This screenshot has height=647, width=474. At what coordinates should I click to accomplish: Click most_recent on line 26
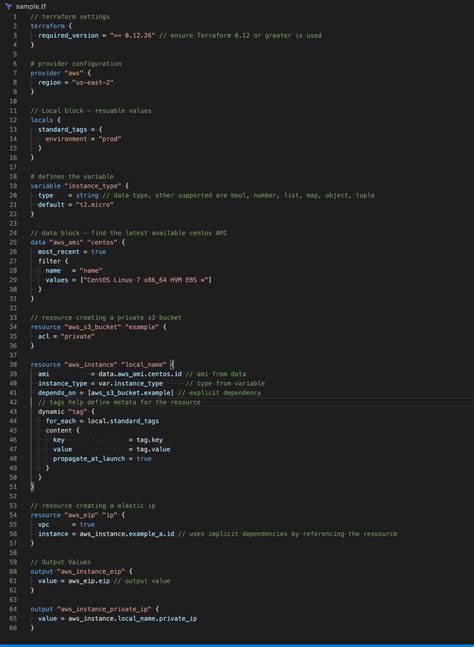click(x=60, y=252)
